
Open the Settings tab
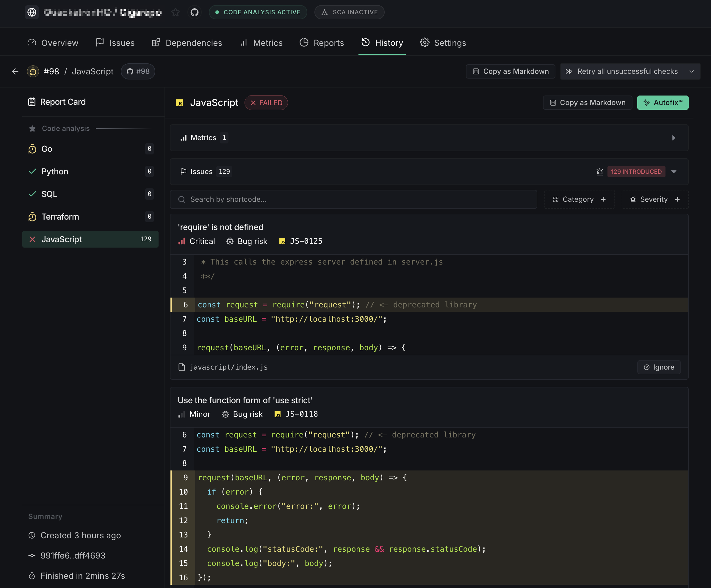coord(443,43)
